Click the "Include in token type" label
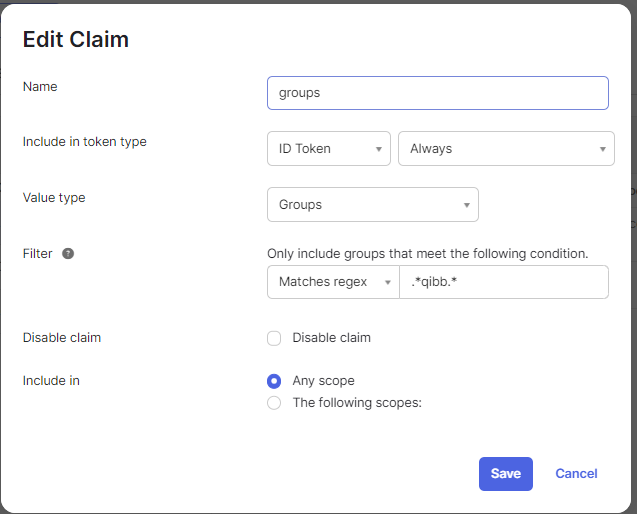637x514 pixels. pos(85,142)
